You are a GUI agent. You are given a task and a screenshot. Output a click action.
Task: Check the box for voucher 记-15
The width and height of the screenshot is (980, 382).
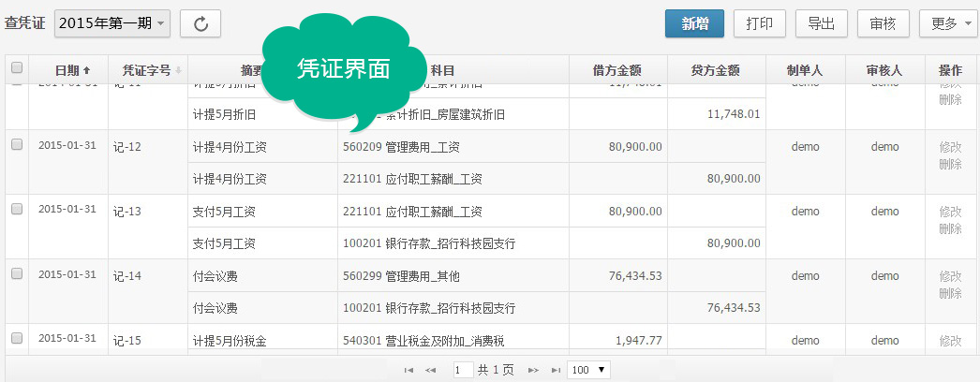[17, 338]
